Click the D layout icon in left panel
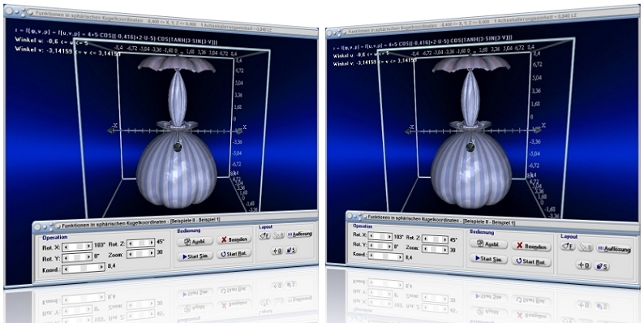This screenshot has height=323, width=644. tap(277, 251)
